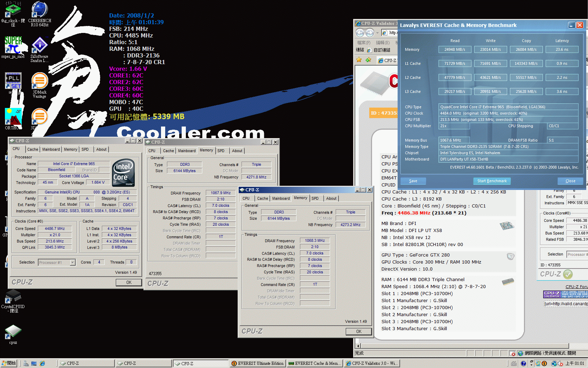
Task: Click DRAM Frequency 1068.3 MHz field
Action: pos(315,241)
